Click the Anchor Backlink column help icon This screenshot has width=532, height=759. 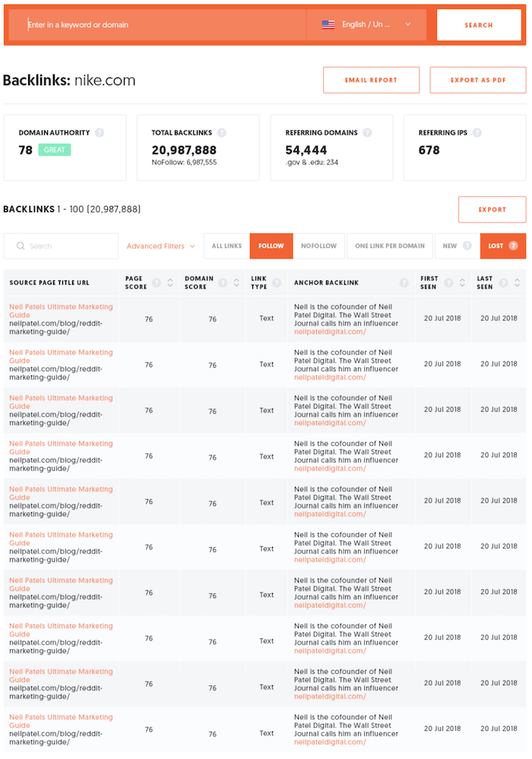[x=404, y=283]
